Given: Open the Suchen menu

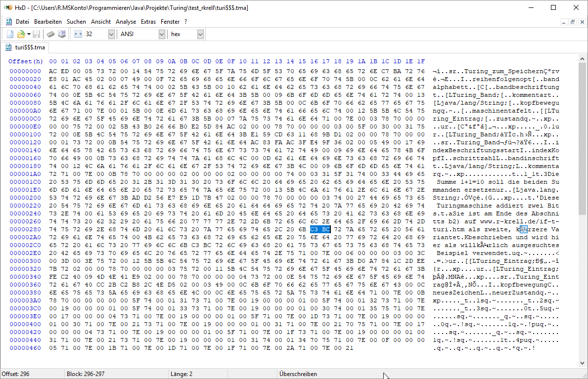Looking at the screenshot, I should [77, 22].
